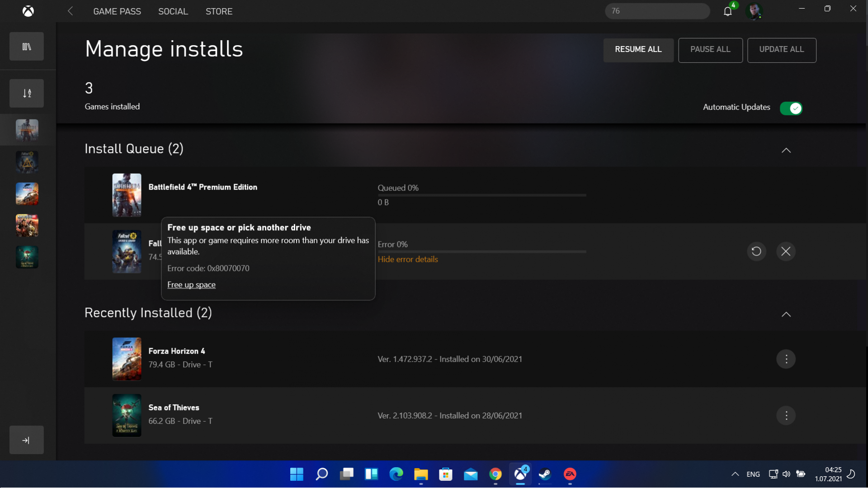Select Forza Horizon 4 thumbnail in sidebar
This screenshot has height=488, width=868.
pyautogui.click(x=27, y=194)
